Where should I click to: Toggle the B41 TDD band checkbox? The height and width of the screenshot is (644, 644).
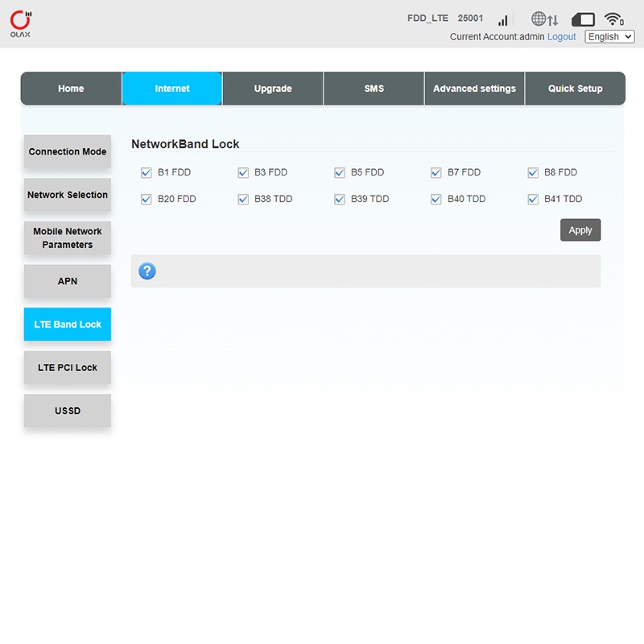pyautogui.click(x=533, y=199)
